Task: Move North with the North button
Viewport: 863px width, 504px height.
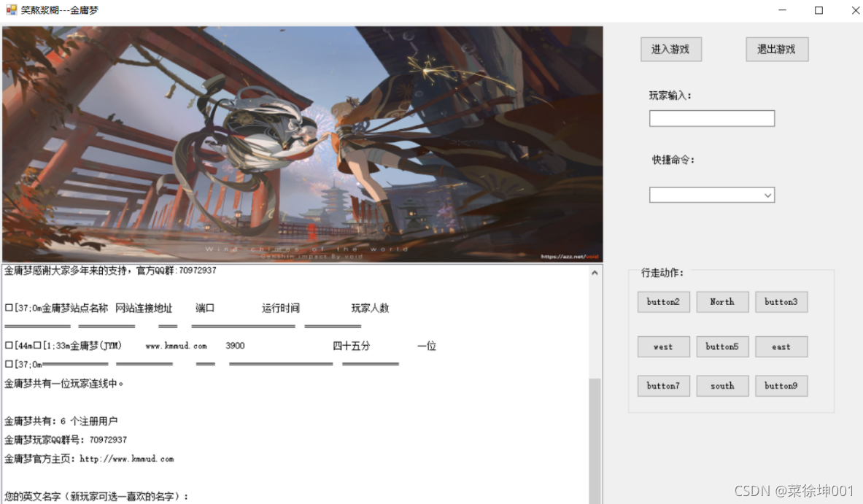Action: click(x=722, y=302)
